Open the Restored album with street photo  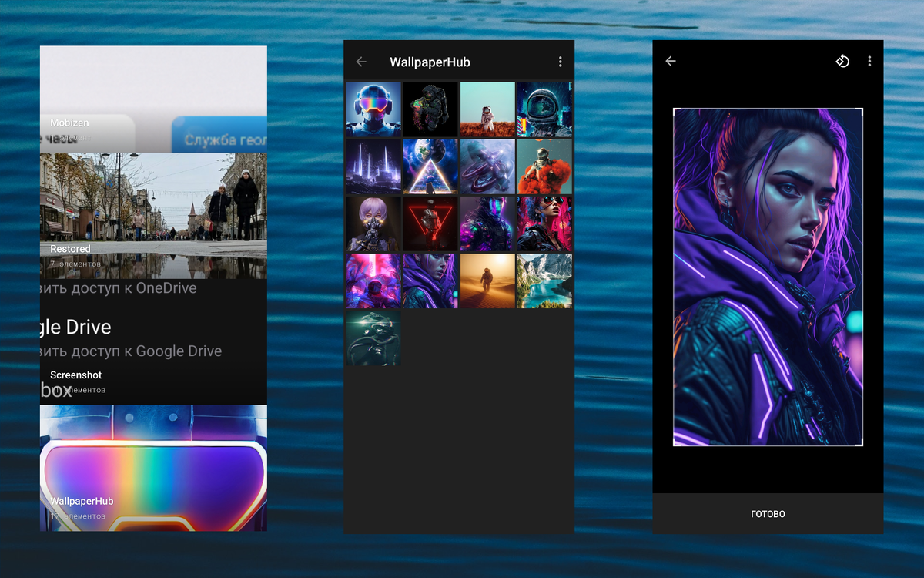point(153,216)
